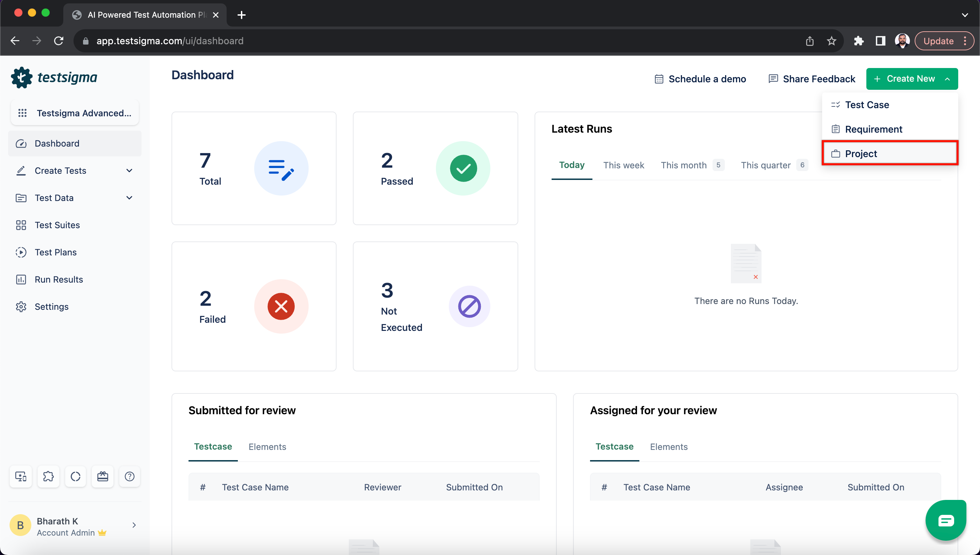Screen dimensions: 980x555
Task: Select Elements tab under Submitted for review
Action: [x=267, y=447]
